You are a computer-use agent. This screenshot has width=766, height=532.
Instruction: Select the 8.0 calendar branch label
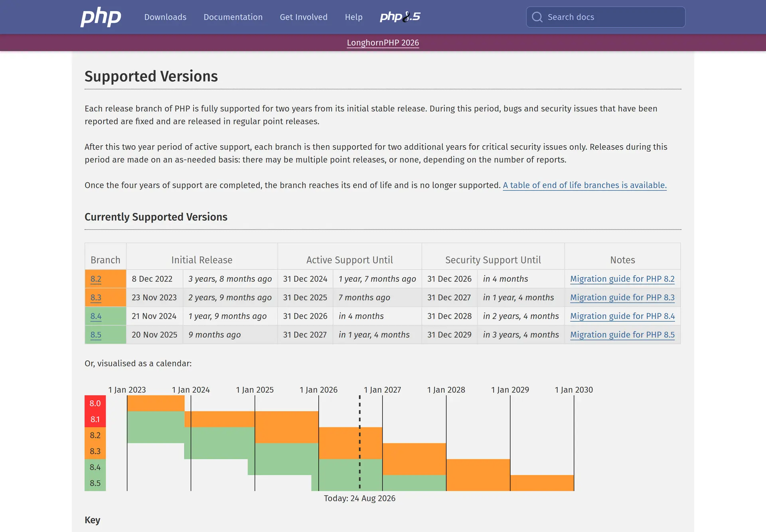[95, 403]
